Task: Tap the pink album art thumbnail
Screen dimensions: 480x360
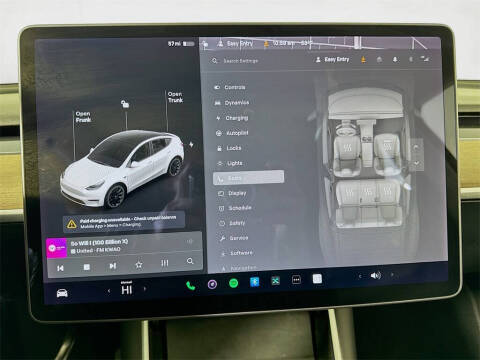Action: 56,248
